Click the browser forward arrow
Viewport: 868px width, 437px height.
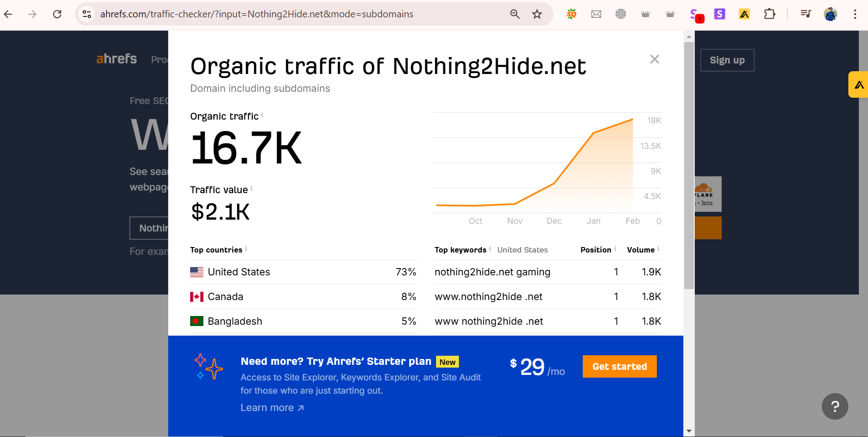(x=32, y=14)
